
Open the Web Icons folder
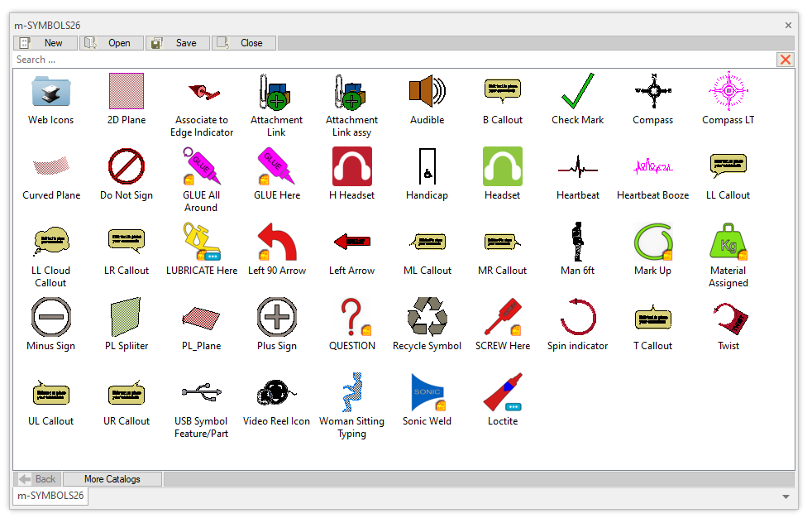pyautogui.click(x=51, y=91)
